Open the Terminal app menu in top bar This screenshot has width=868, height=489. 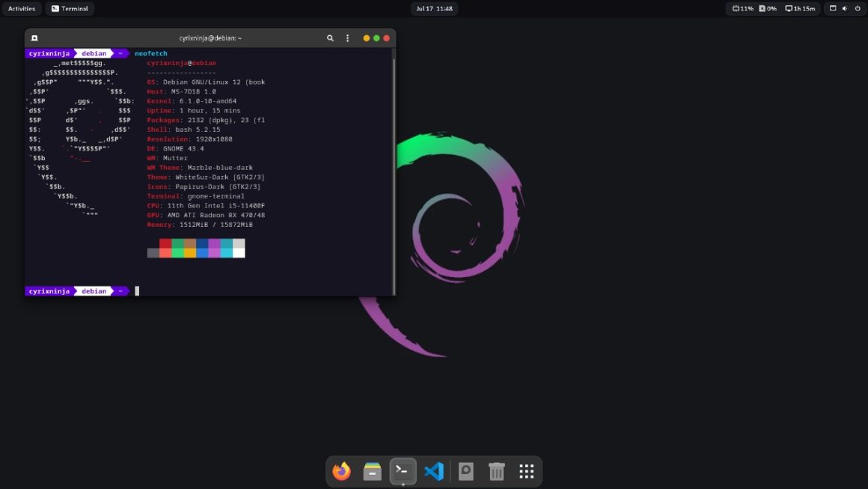point(70,9)
